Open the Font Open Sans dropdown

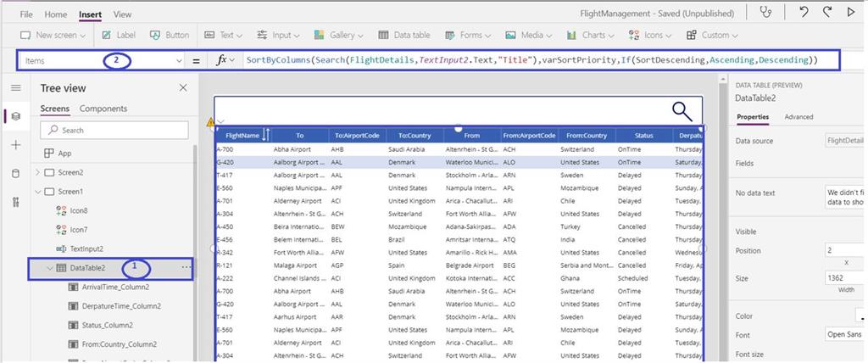pos(846,335)
